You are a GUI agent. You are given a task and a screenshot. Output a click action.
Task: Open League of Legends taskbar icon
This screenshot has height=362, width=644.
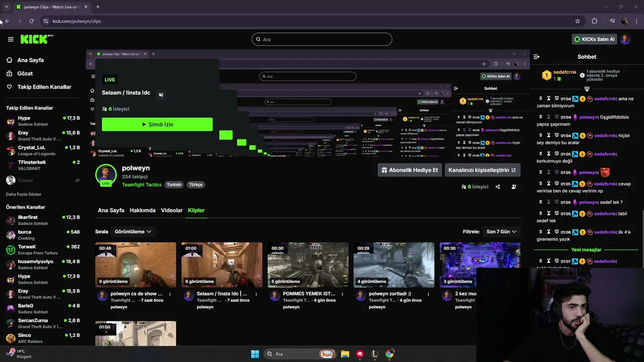374,354
